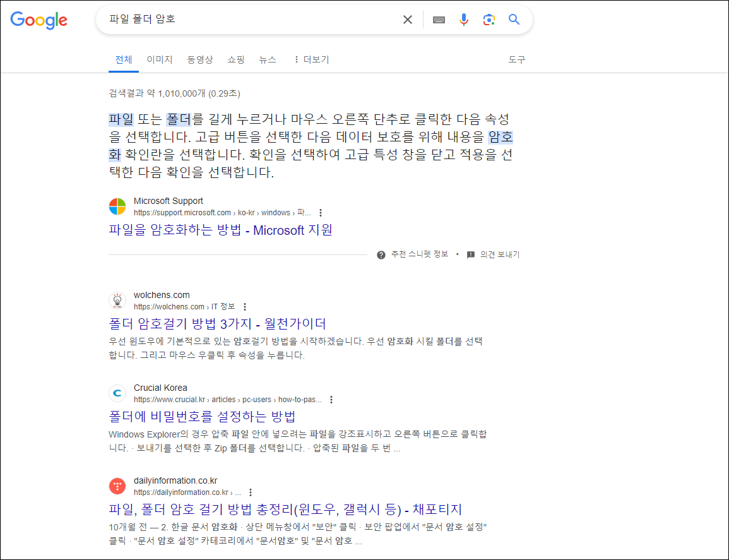Click the 추천 스니펫 정보 question-mark icon
The width and height of the screenshot is (729, 560).
tap(381, 255)
